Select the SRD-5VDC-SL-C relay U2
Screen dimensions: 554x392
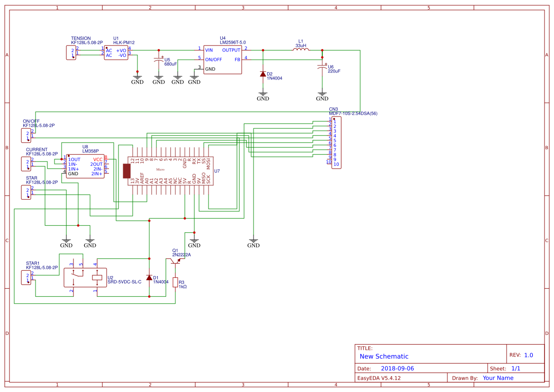(x=85, y=278)
